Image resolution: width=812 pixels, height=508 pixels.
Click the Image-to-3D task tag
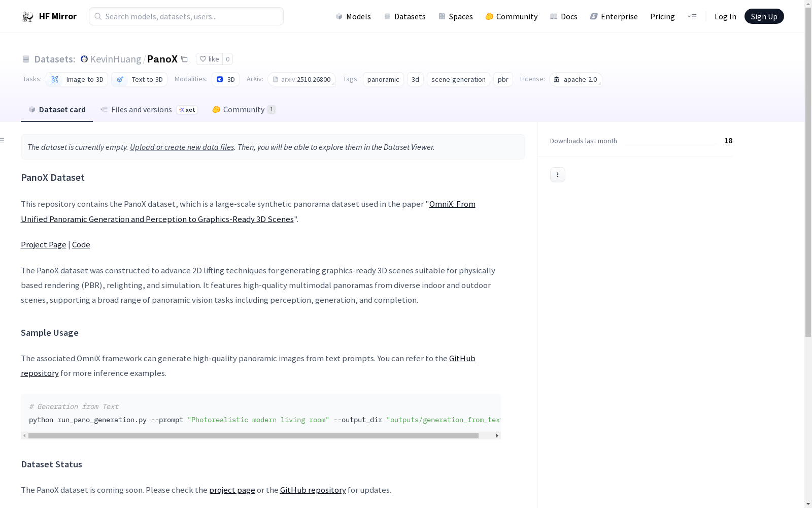[77, 79]
